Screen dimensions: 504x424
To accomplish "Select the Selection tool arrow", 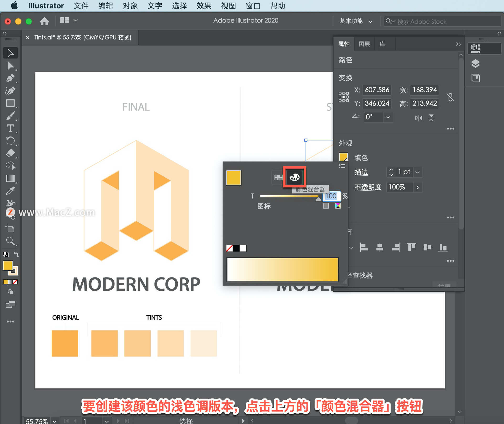I will click(10, 53).
